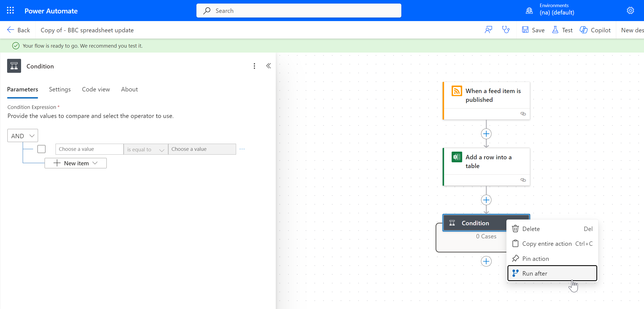The image size is (644, 309).
Task: Click the flow checker stethoscope icon
Action: tap(506, 30)
